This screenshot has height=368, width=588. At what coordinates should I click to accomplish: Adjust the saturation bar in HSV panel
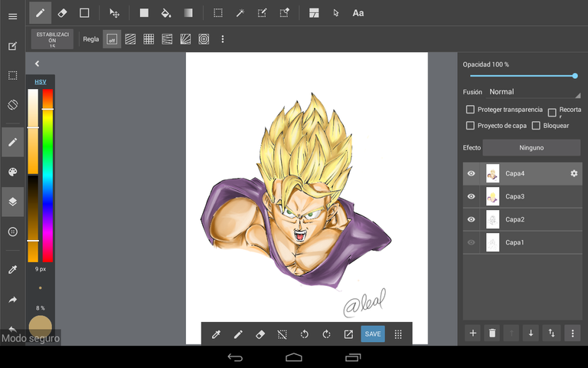(x=33, y=131)
